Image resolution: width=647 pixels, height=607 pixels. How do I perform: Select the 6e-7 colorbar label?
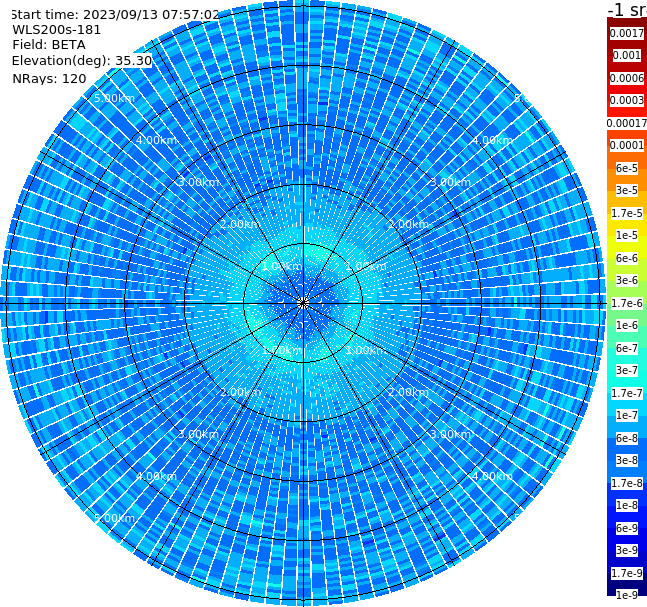click(627, 348)
